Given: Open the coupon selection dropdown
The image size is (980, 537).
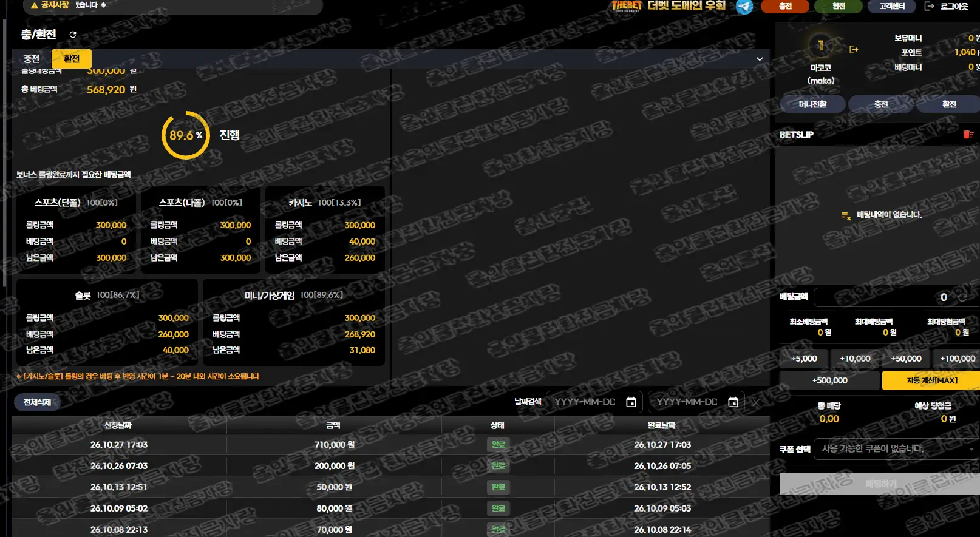Looking at the screenshot, I should coord(896,449).
